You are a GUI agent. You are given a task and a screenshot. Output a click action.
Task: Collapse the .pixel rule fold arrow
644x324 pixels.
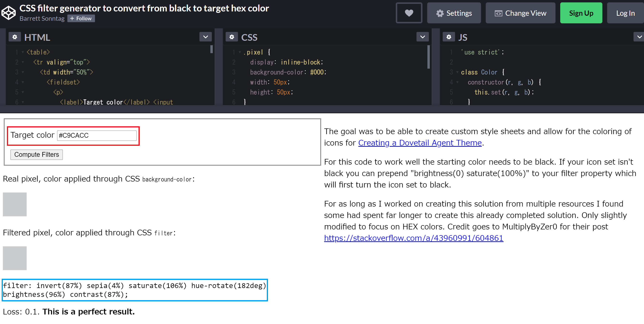click(240, 52)
